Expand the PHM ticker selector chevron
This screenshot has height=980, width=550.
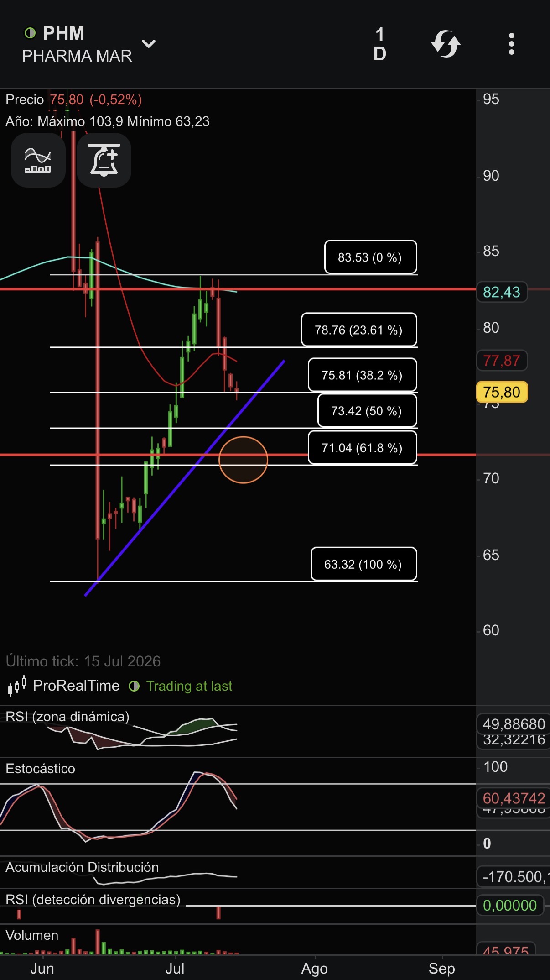[x=149, y=44]
